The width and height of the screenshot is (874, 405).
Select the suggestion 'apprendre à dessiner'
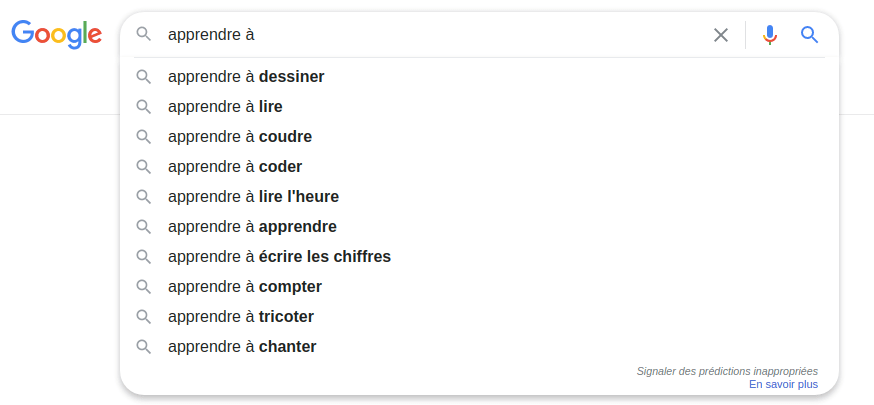[246, 77]
